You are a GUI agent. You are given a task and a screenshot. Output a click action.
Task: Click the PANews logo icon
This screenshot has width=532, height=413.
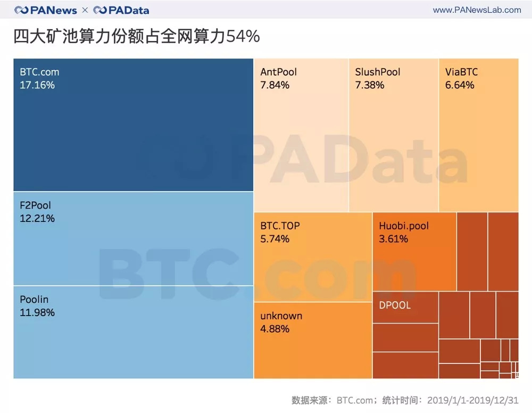pos(22,10)
